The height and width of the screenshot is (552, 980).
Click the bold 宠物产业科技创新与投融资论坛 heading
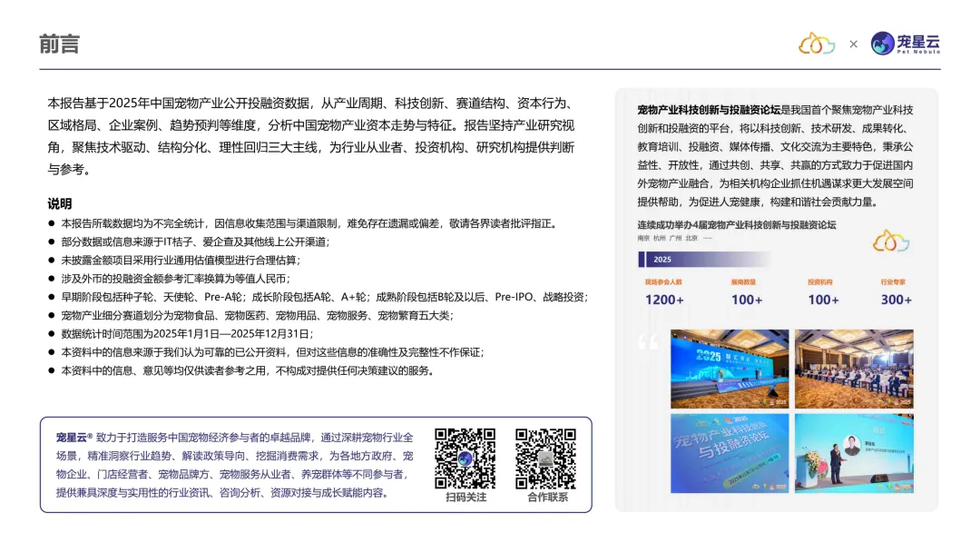tap(709, 110)
